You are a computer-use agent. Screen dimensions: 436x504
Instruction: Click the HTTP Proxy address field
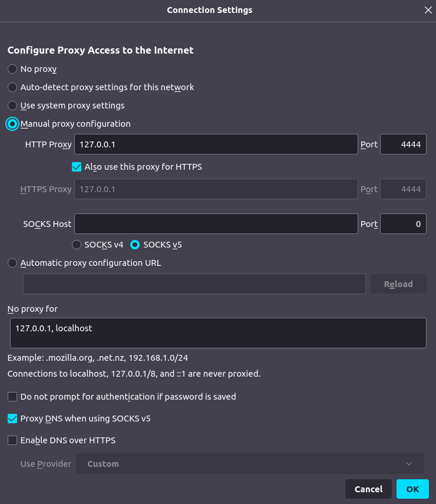click(x=216, y=144)
